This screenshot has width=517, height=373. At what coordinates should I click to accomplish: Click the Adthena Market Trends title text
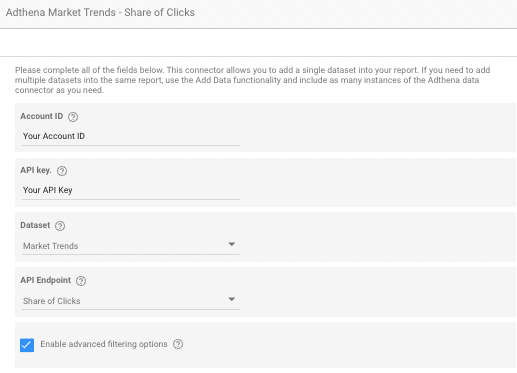point(100,12)
